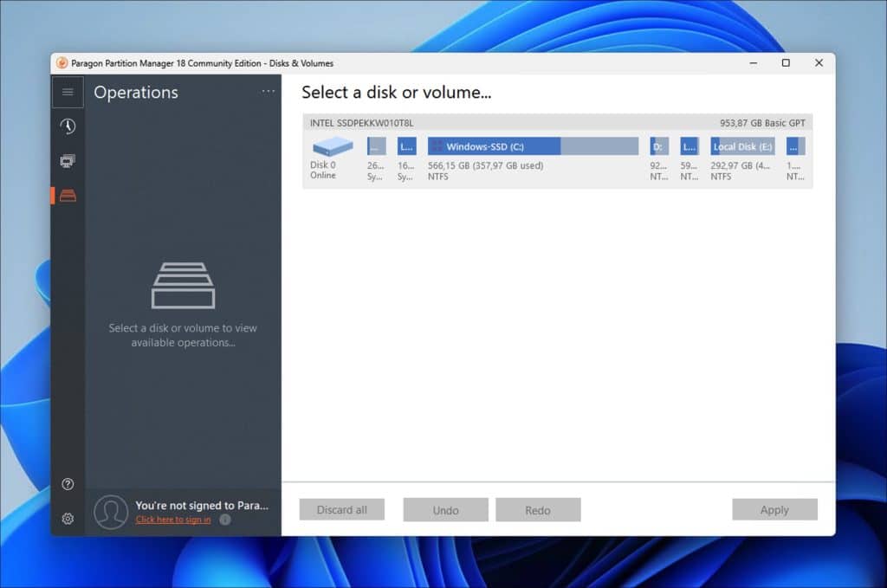Click the Undo button
The image size is (887, 588).
(446, 509)
